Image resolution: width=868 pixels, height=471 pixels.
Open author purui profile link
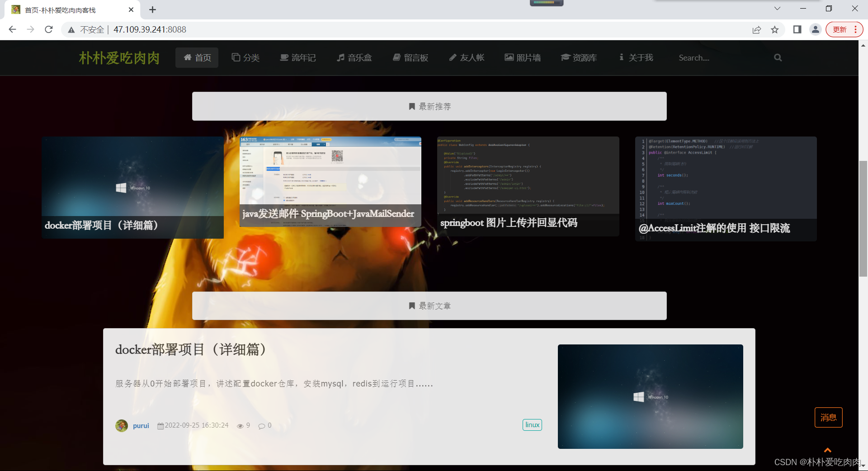click(141, 425)
